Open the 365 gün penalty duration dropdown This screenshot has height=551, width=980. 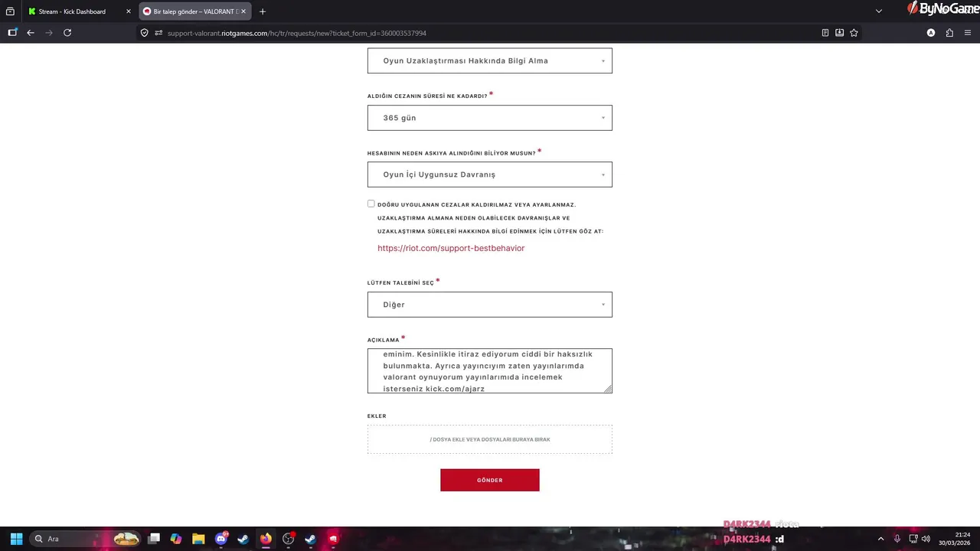coord(490,118)
